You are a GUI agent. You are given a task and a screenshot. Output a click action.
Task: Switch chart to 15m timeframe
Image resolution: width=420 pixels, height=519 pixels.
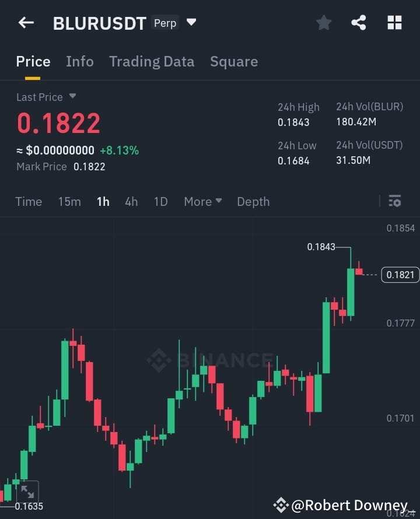69,201
